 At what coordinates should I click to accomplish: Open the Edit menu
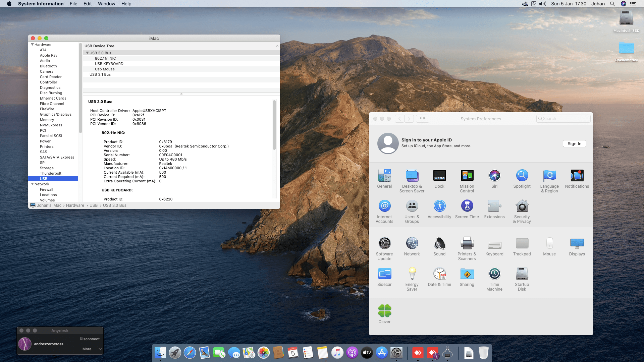coord(88,4)
